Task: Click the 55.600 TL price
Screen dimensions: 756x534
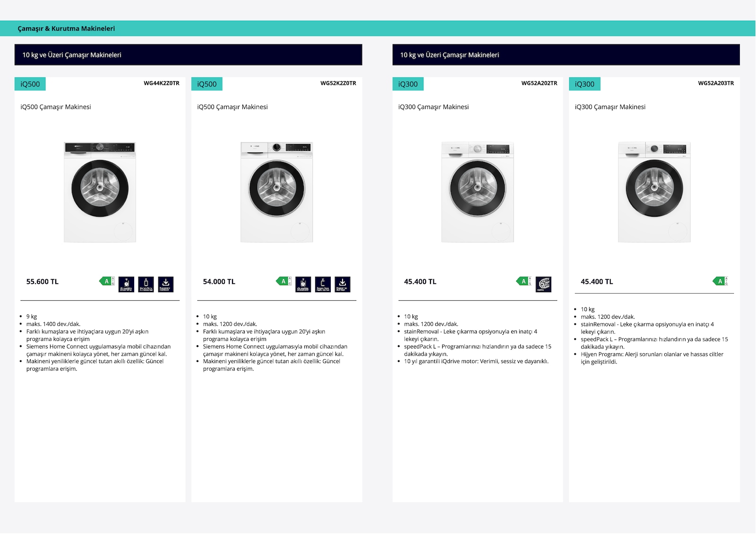Action: [x=43, y=281]
